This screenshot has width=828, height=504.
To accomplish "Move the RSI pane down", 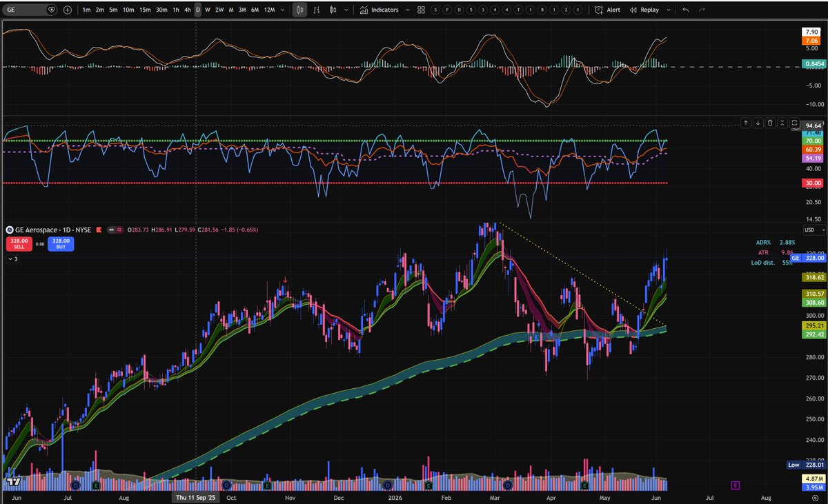I will point(758,123).
